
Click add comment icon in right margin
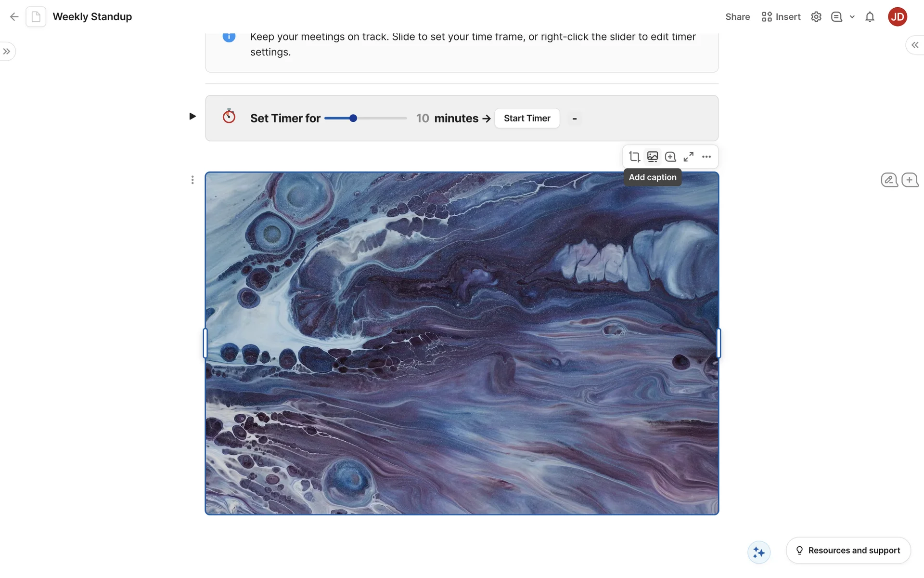click(x=910, y=180)
